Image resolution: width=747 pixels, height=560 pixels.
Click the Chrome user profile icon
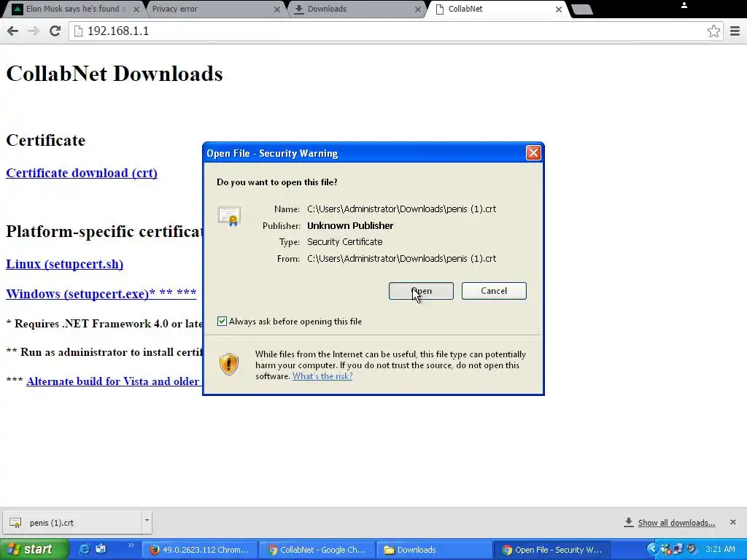tap(684, 5)
